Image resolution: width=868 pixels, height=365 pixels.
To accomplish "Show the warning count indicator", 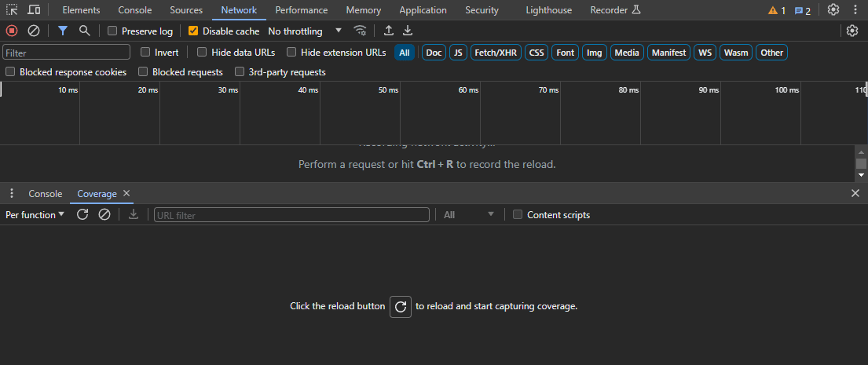I will 777,10.
